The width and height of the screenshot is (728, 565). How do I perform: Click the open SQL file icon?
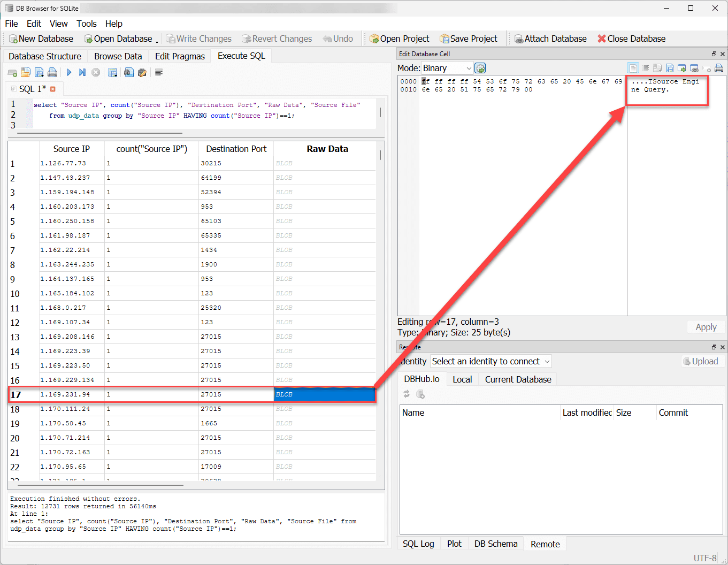(x=26, y=73)
